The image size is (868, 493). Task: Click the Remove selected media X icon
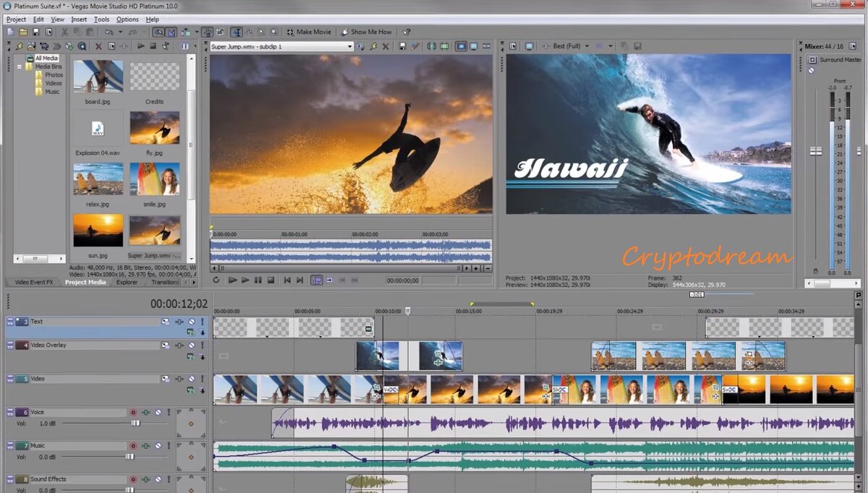(x=98, y=46)
